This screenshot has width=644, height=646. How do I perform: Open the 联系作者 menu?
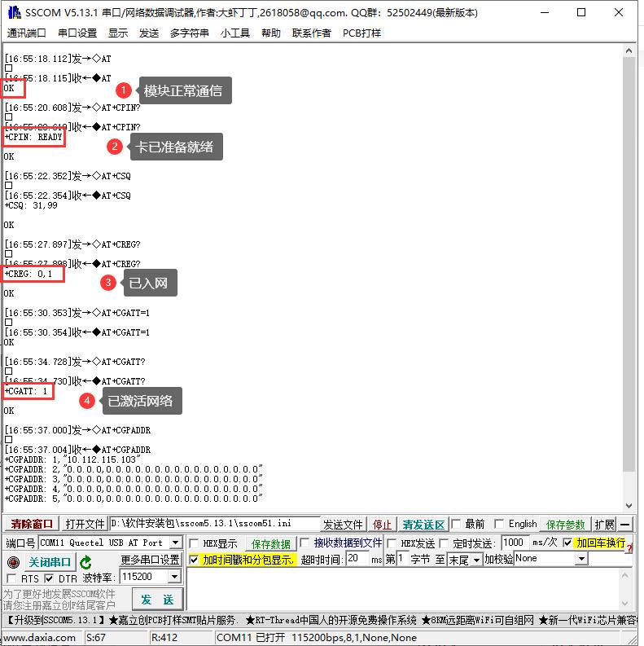(x=312, y=33)
